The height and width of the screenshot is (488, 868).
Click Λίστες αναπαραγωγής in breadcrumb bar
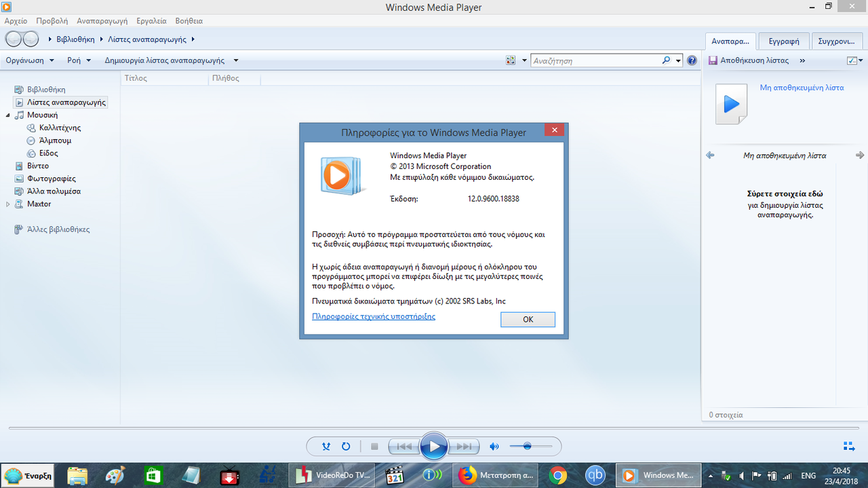149,39
